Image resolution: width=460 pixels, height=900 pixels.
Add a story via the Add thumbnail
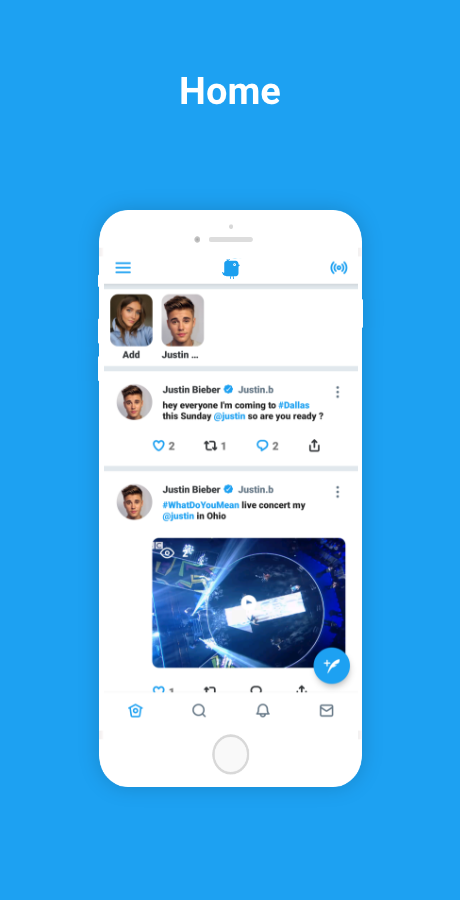coord(132,320)
